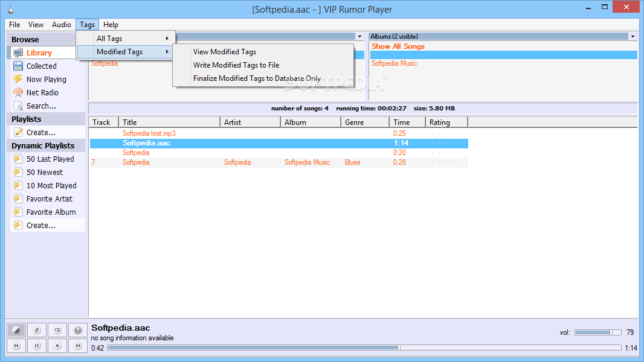Sort by the Album column header
644x362 pixels.
pyautogui.click(x=311, y=122)
